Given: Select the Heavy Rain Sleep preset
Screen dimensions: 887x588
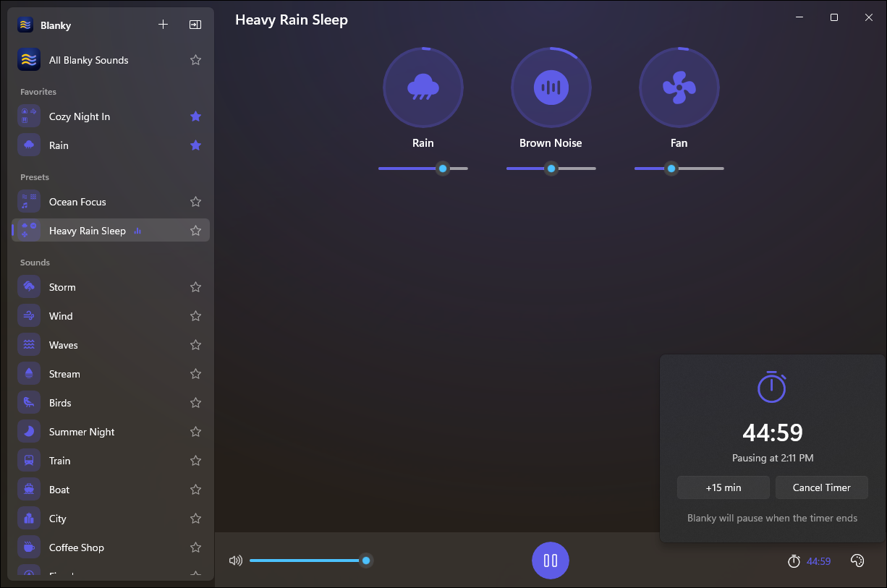Looking at the screenshot, I should [x=111, y=231].
